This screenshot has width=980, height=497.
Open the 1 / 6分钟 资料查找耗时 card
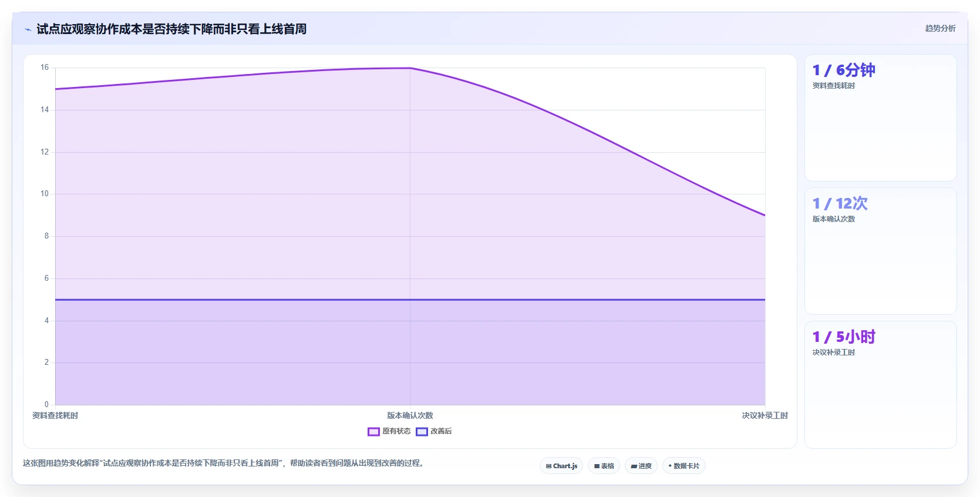[880, 117]
